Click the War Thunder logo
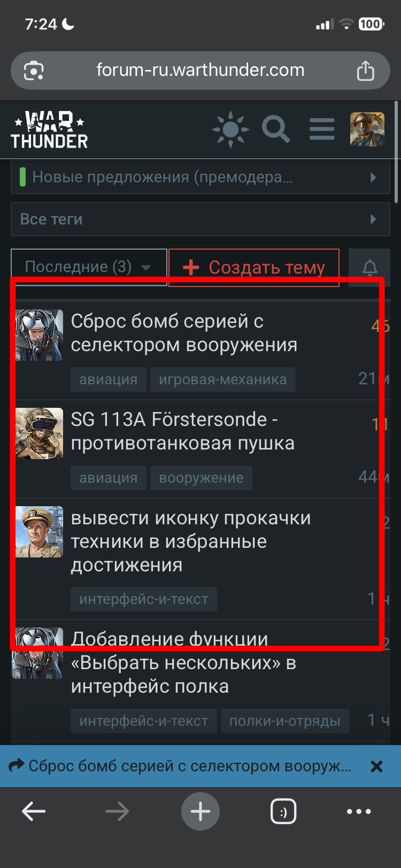The height and width of the screenshot is (868, 401). pyautogui.click(x=49, y=129)
